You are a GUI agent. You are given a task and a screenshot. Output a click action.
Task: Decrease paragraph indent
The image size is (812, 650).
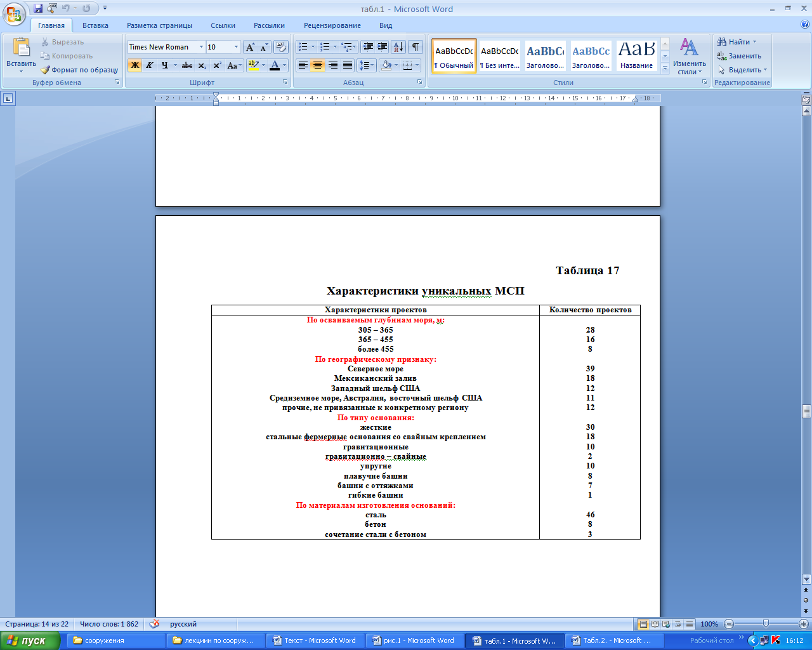click(367, 47)
